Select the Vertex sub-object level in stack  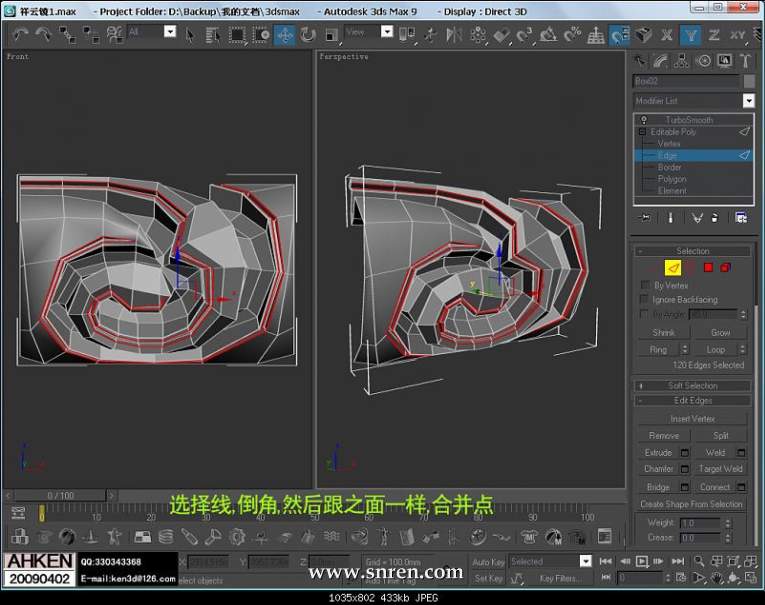click(668, 143)
